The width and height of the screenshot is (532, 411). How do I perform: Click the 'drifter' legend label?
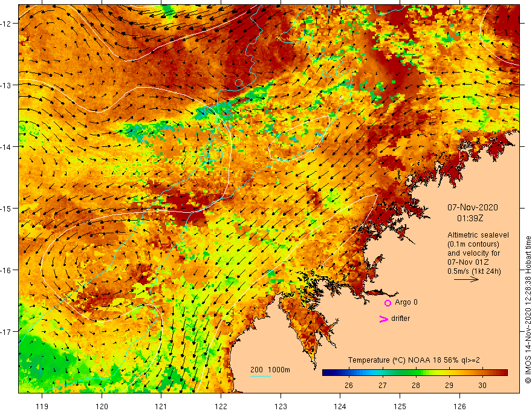click(400, 319)
